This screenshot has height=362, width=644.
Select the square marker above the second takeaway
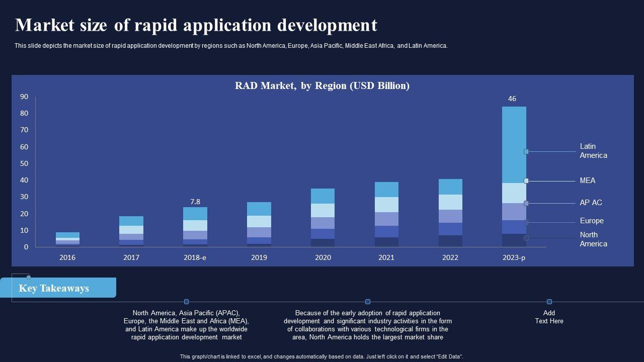(x=368, y=302)
